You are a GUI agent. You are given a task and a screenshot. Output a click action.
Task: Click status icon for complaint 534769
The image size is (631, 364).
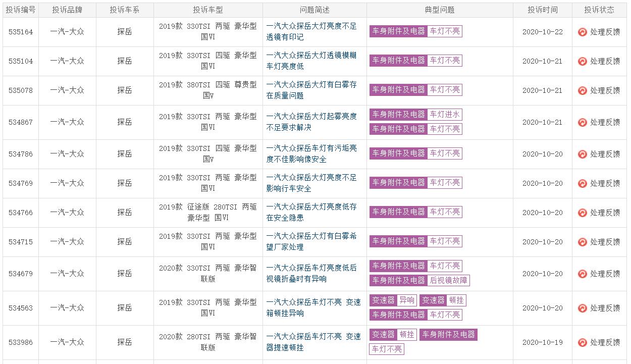tap(582, 183)
